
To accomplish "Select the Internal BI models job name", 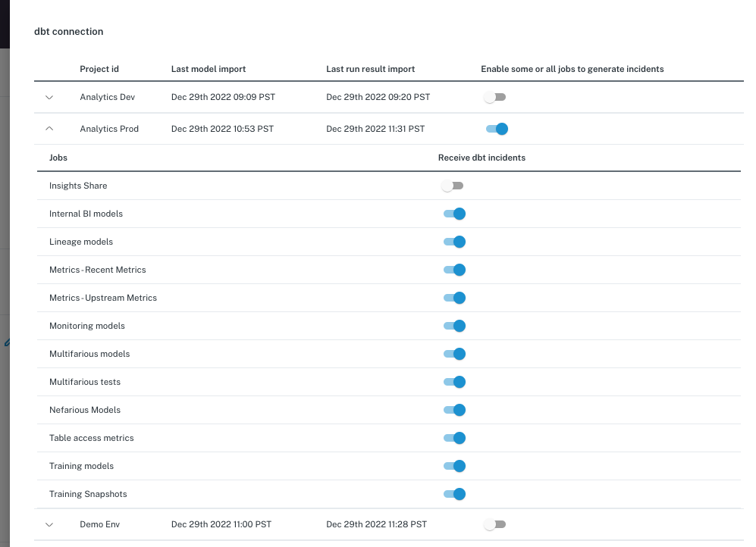I will pos(86,214).
